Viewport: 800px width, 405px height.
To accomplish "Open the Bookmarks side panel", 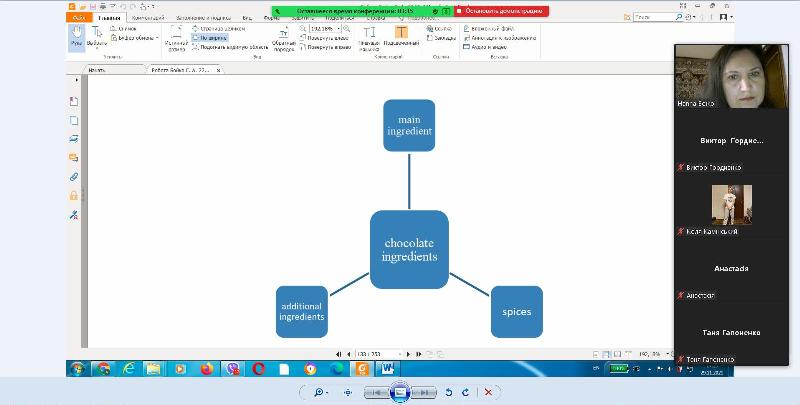I will pyautogui.click(x=74, y=102).
